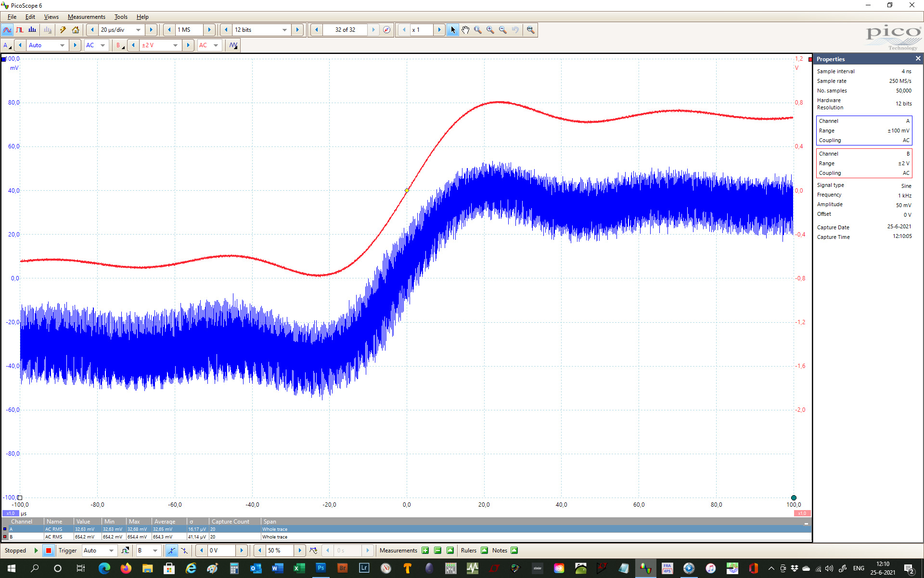Select falling edge trigger
924x578 pixels.
coord(184,551)
